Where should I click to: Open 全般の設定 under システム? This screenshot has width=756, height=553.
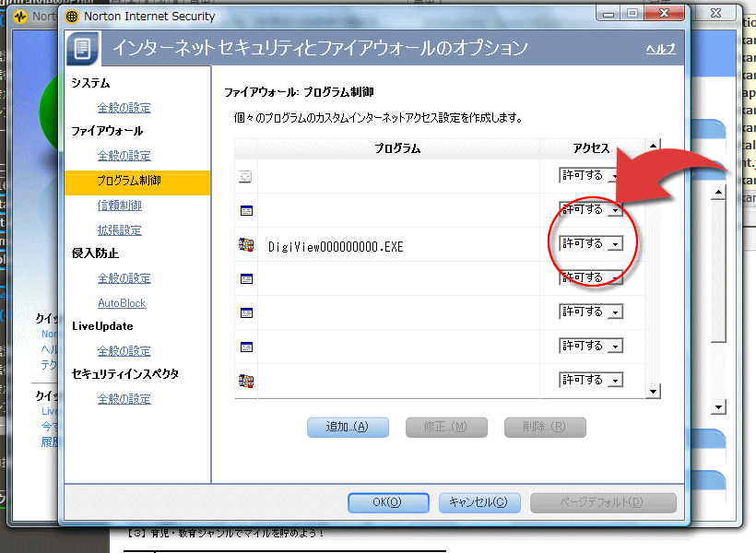click(x=124, y=108)
